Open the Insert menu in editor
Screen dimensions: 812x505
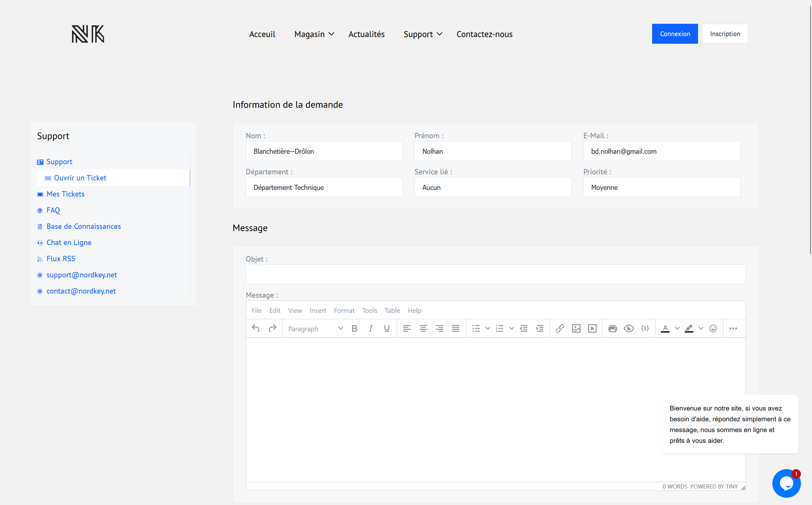(318, 311)
